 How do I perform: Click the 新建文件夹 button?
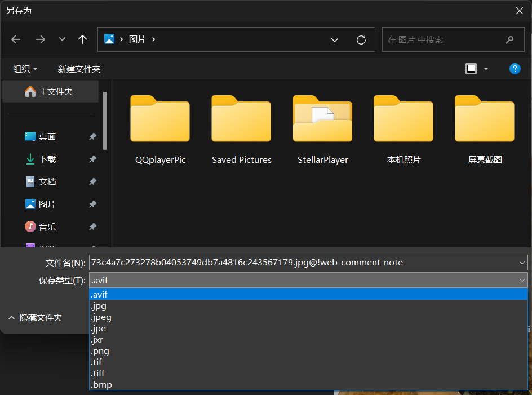pyautogui.click(x=79, y=69)
